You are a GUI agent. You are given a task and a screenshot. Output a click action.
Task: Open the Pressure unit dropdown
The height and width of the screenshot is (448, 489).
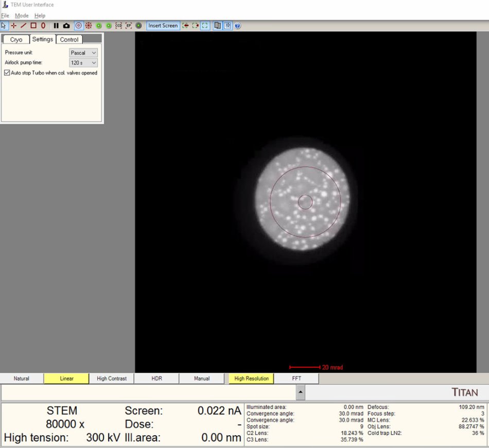click(82, 53)
